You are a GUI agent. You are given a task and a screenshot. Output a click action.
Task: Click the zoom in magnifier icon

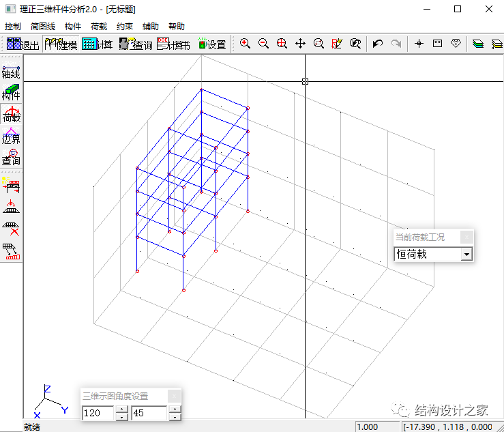pos(245,44)
